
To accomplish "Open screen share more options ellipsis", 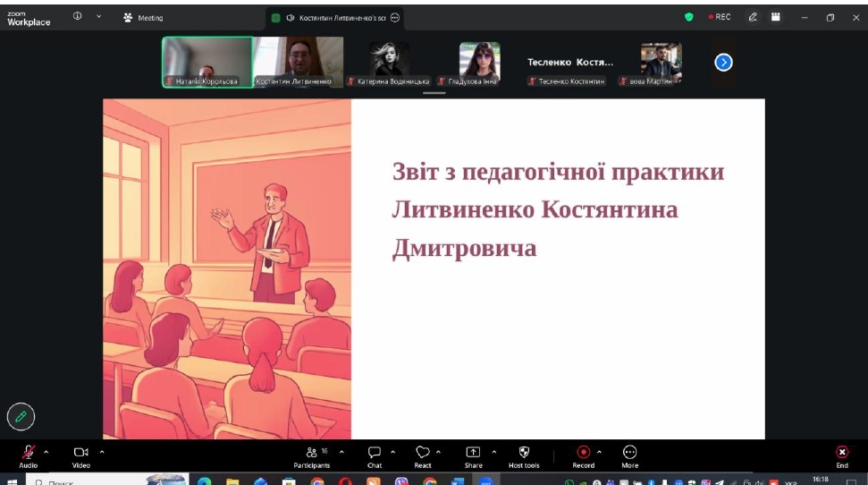I will [395, 18].
